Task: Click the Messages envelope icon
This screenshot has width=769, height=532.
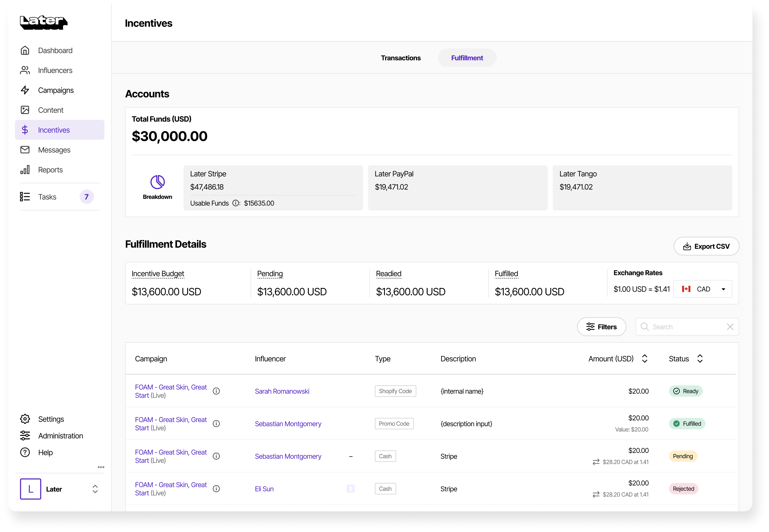Action: click(x=25, y=150)
